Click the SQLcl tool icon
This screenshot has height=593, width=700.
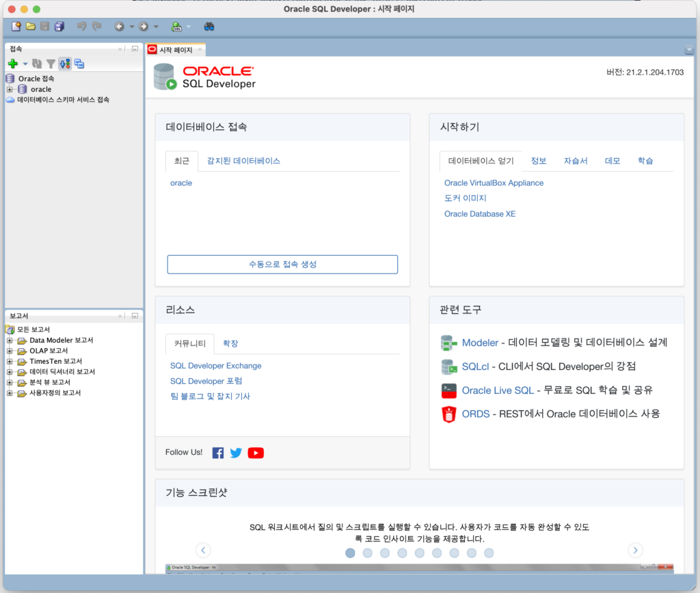[x=448, y=367]
